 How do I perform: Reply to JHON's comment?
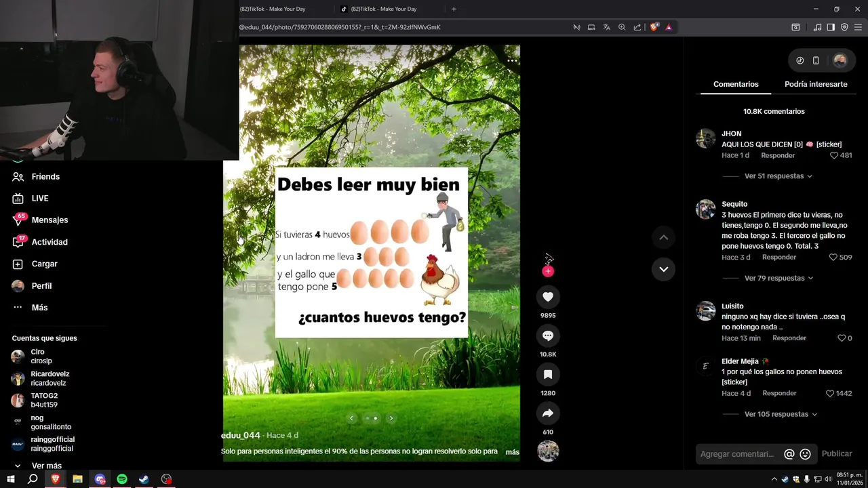point(778,155)
